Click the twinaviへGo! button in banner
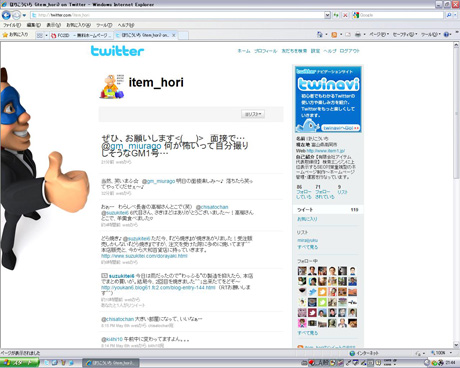Image resolution: width=460 pixels, height=368 pixels. tap(341, 128)
